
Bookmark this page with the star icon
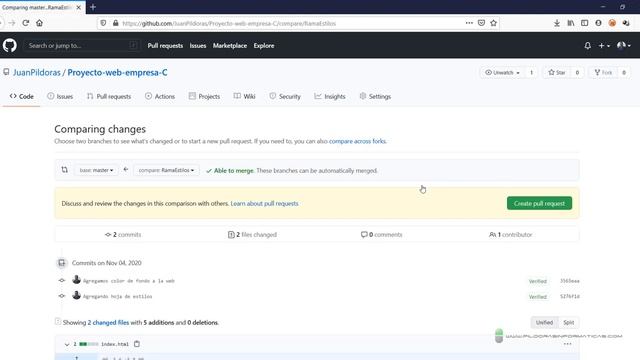[x=493, y=23]
